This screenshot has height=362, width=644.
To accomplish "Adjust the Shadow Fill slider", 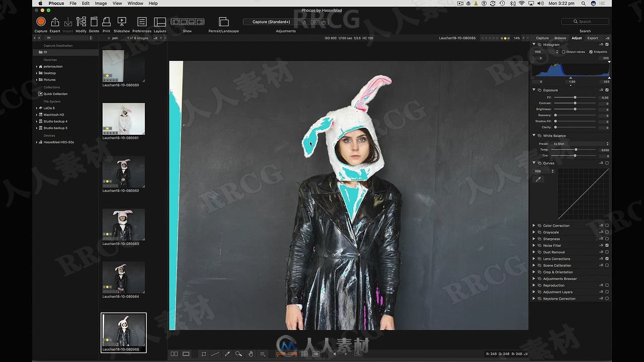I will tap(575, 121).
